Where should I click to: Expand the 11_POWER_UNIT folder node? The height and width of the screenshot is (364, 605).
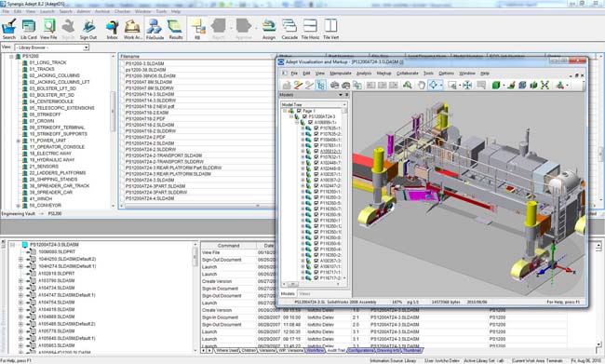(x=18, y=141)
